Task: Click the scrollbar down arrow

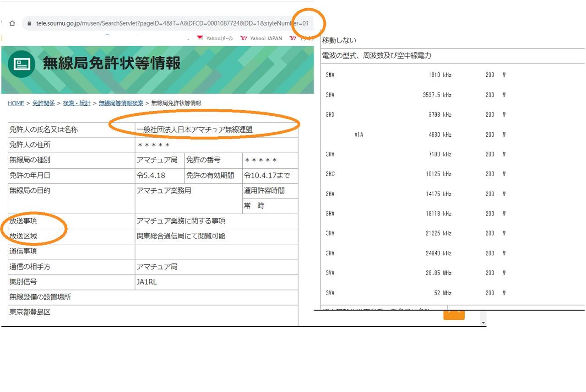Action: pyautogui.click(x=483, y=323)
